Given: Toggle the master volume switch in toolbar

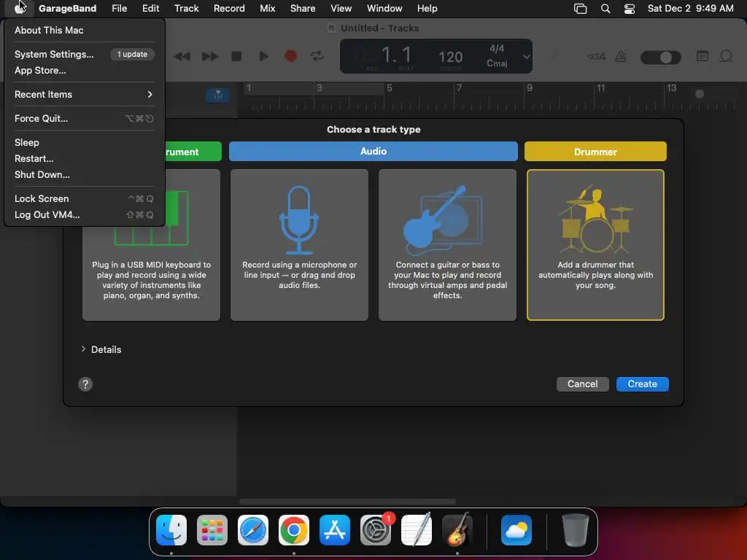Looking at the screenshot, I should pos(660,57).
